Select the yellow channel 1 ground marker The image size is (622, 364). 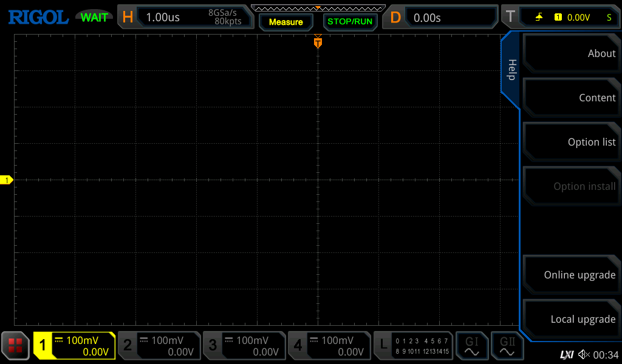click(x=7, y=180)
